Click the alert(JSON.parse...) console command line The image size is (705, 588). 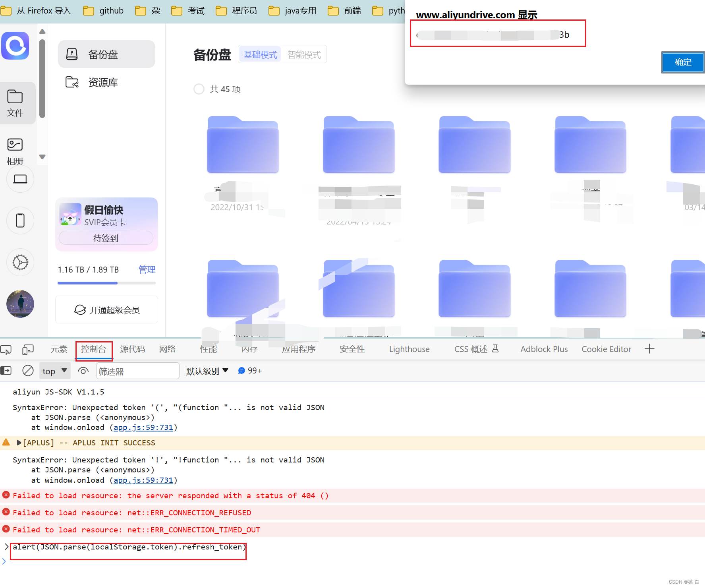[129, 547]
